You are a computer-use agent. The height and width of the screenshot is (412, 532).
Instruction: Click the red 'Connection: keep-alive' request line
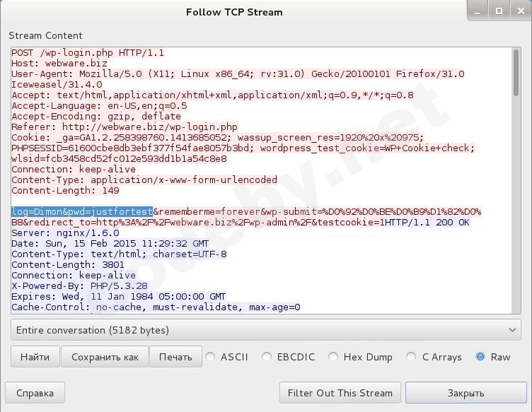(x=74, y=169)
